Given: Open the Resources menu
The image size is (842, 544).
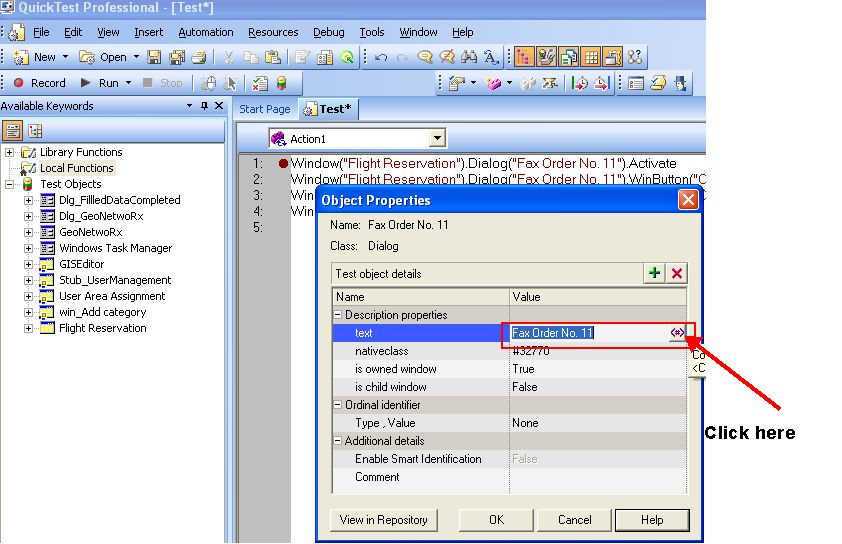Looking at the screenshot, I should [273, 32].
